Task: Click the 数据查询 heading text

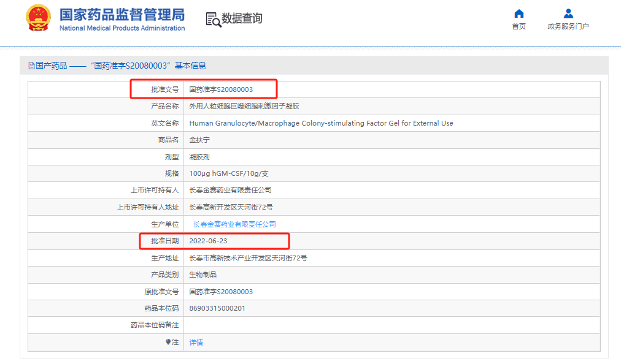Action: [242, 18]
